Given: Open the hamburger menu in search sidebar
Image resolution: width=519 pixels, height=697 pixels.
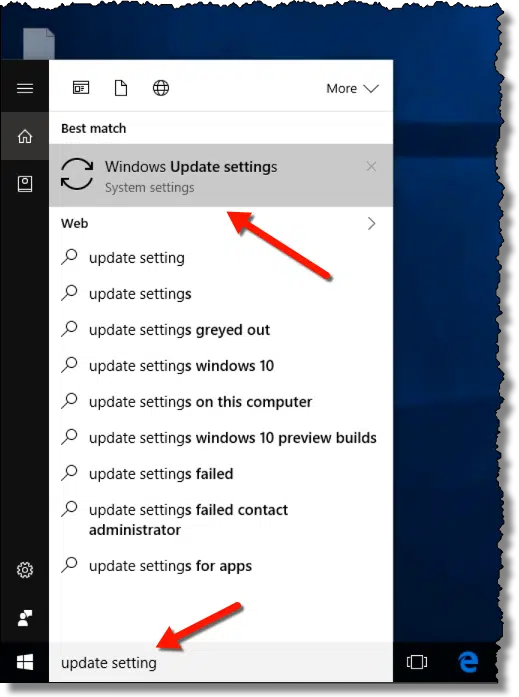Looking at the screenshot, I should point(25,88).
